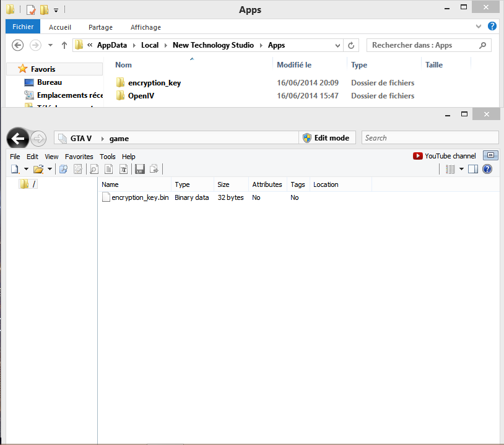
Task: Open the address bar history dropdown
Action: [337, 45]
